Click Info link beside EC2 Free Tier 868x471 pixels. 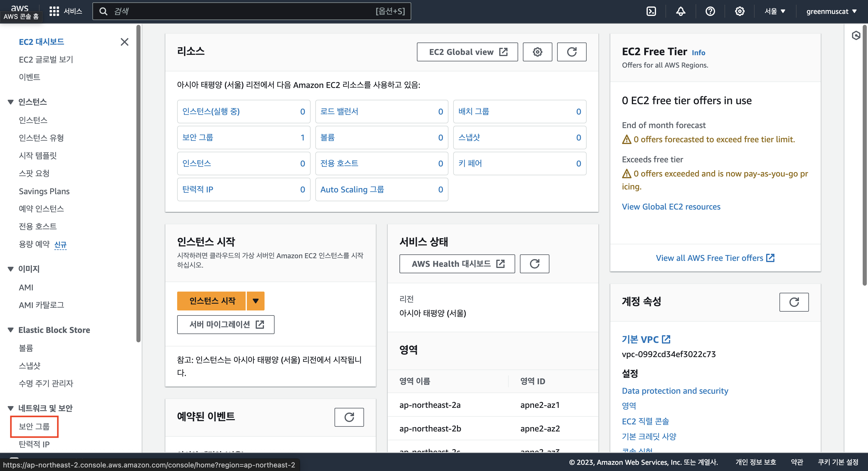pyautogui.click(x=698, y=53)
